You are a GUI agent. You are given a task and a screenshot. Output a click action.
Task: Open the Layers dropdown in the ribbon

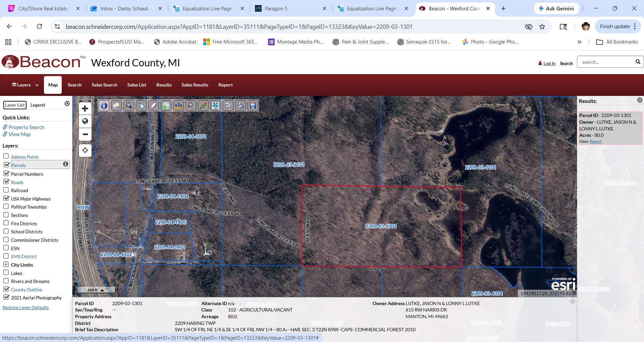click(x=24, y=85)
